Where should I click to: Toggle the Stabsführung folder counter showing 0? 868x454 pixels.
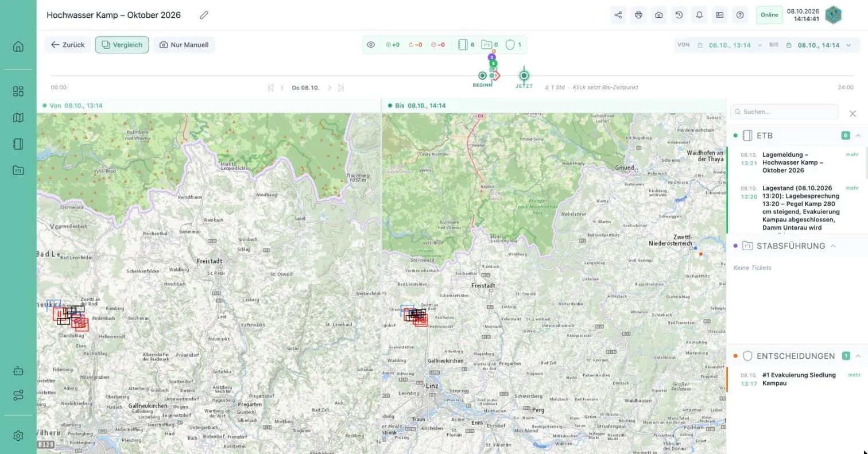click(490, 45)
